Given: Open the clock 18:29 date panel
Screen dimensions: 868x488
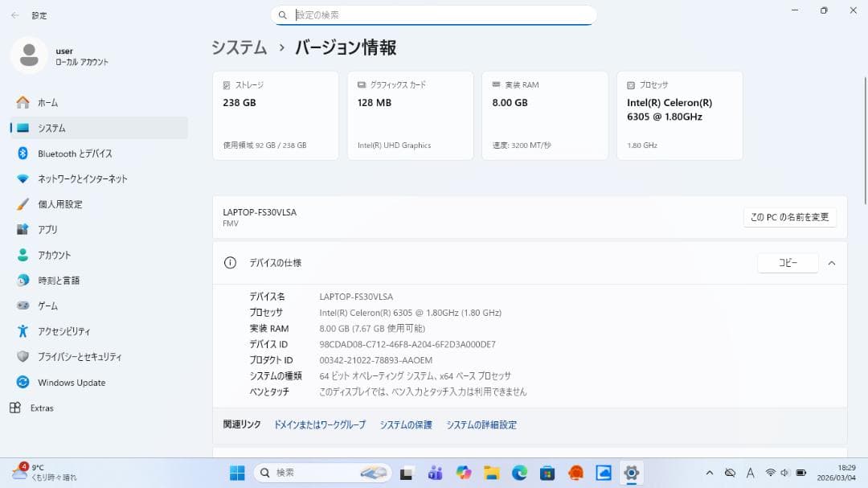Looking at the screenshot, I should [837, 473].
